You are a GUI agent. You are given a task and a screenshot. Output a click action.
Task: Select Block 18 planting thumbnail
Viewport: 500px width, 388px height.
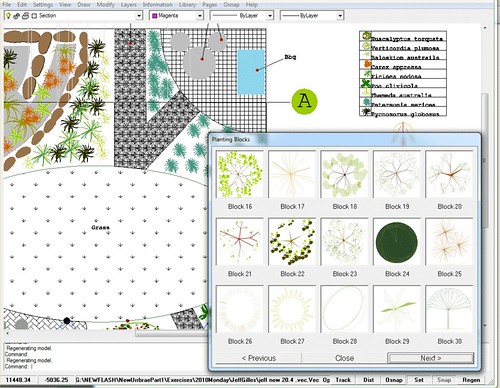click(344, 174)
